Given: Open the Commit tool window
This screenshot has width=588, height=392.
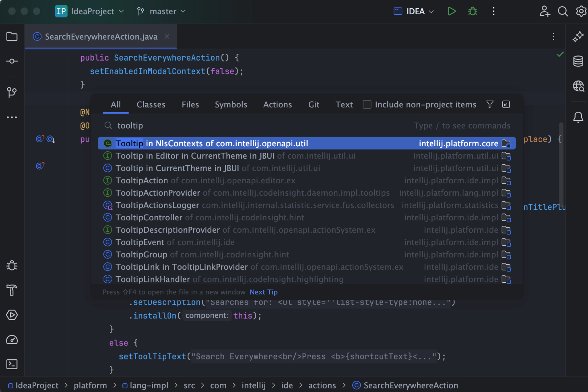Looking at the screenshot, I should [12, 61].
